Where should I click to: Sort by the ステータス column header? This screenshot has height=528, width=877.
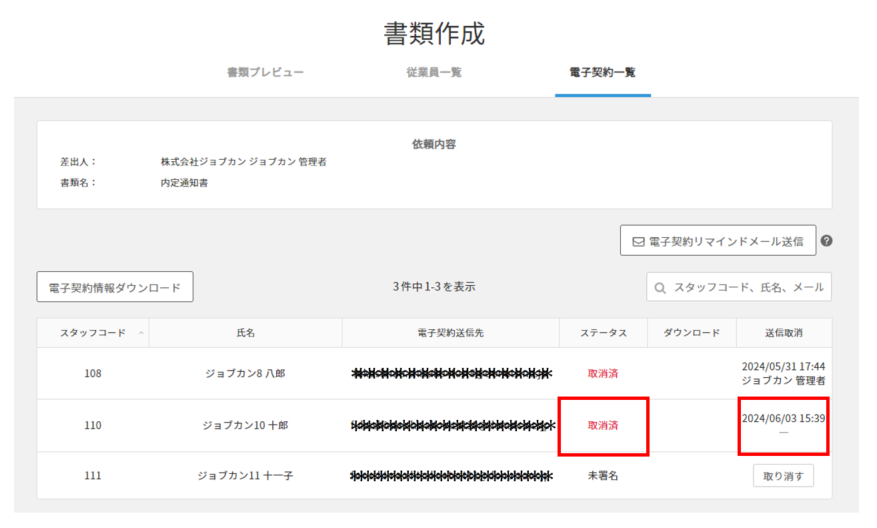(603, 333)
